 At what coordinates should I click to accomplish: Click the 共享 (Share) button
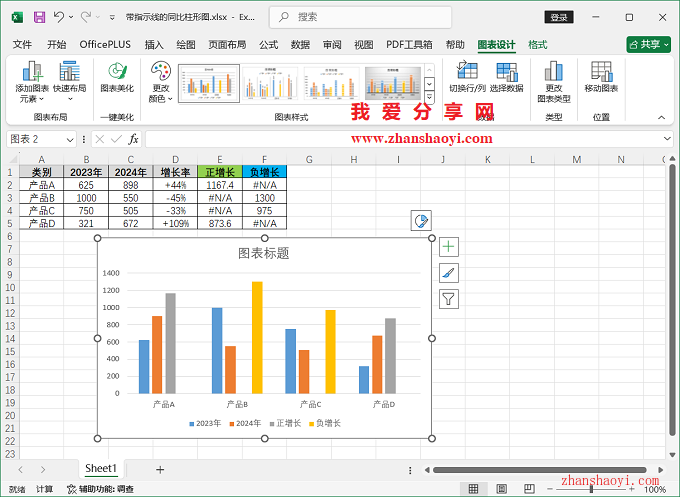pyautogui.click(x=648, y=45)
